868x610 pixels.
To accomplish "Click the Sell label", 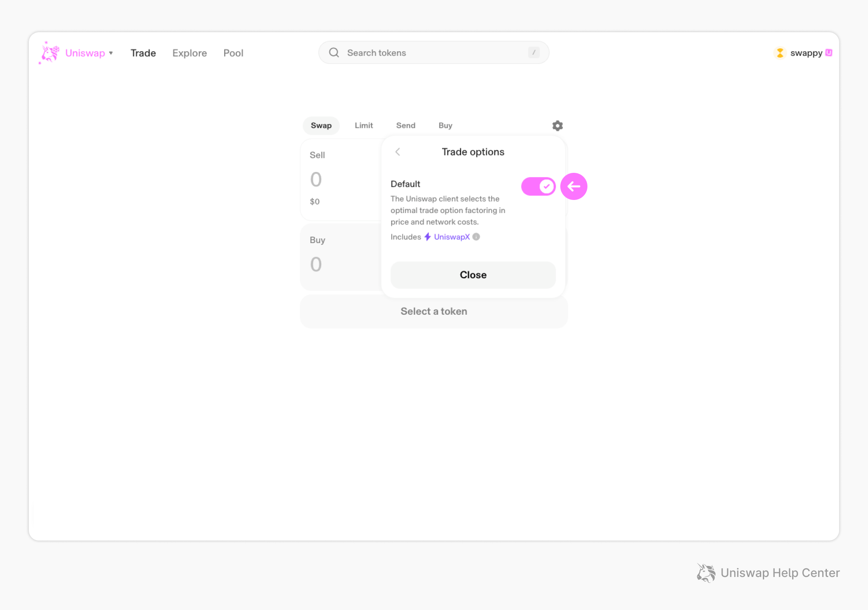I will point(317,155).
